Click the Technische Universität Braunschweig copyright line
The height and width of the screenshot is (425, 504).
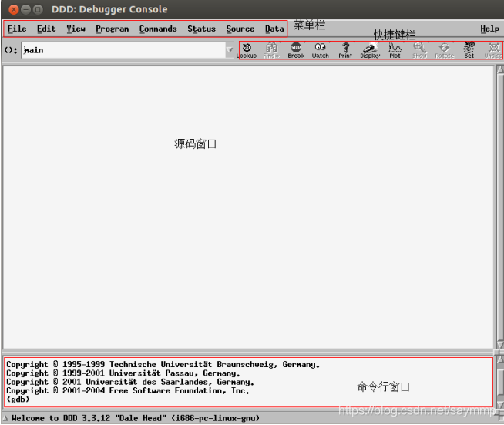click(163, 365)
